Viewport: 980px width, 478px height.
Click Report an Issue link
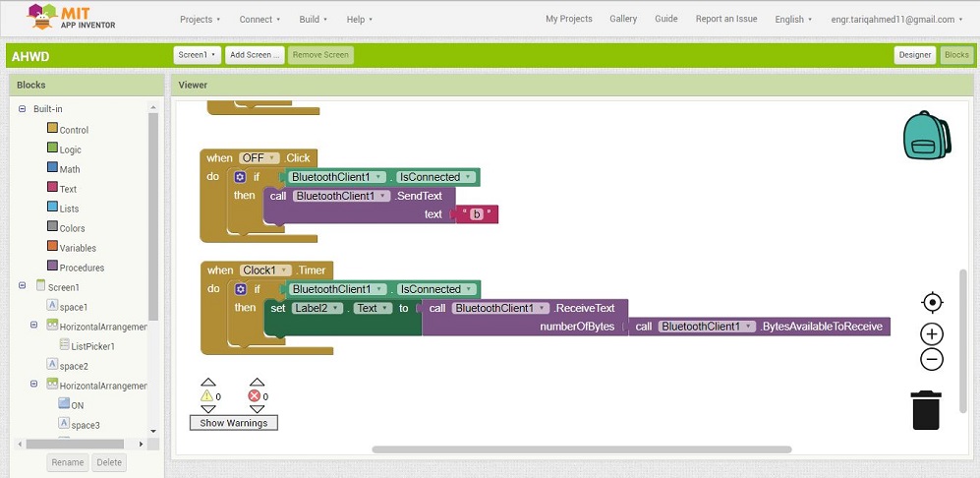726,19
